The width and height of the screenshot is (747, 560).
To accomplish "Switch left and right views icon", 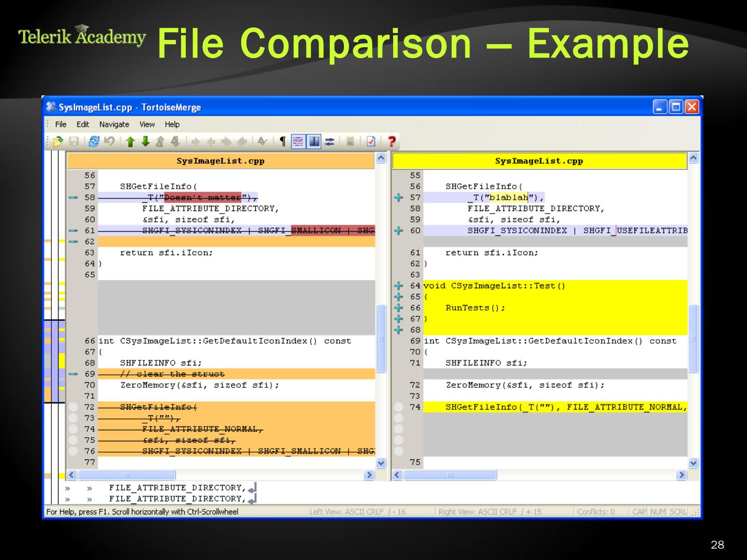I will tap(329, 142).
